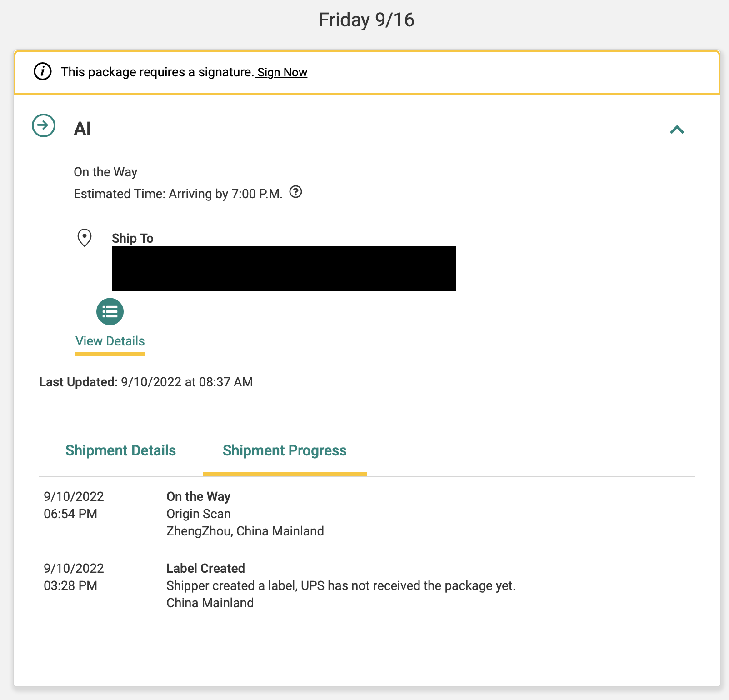The image size is (729, 700).
Task: Click 'Estimated Time: Arriving by 7:00 P.M.' text
Action: click(178, 194)
